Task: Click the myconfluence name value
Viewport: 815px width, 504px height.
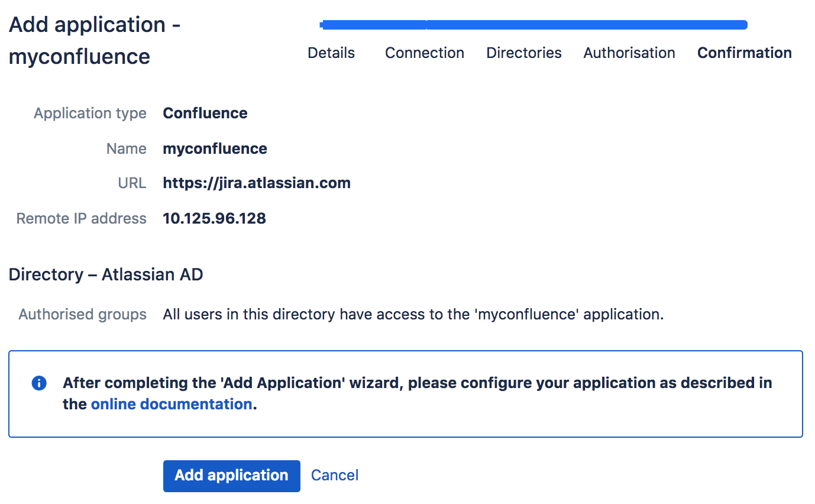Action: 215,148
